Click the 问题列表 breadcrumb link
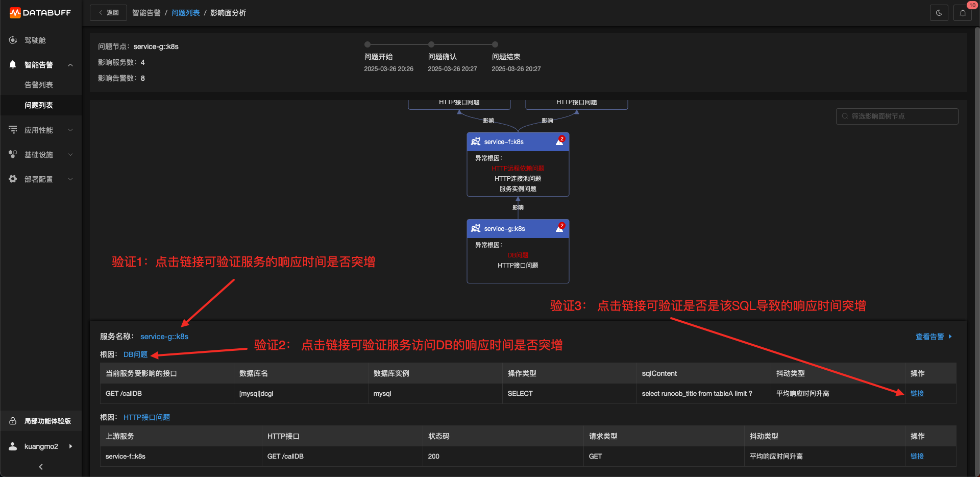Screen dimensions: 980x477 [x=185, y=13]
